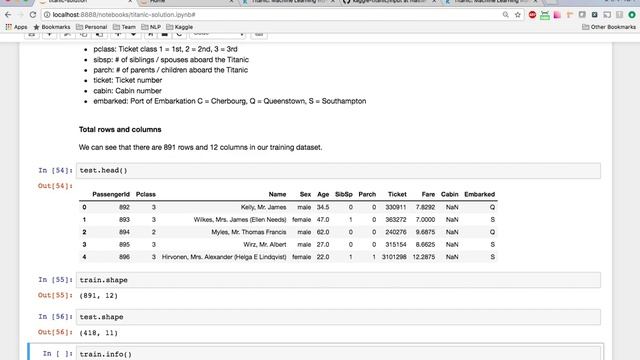Viewport: 640px width, 360px height.
Task: Open the Apps grid shortcut
Action: click(16, 27)
